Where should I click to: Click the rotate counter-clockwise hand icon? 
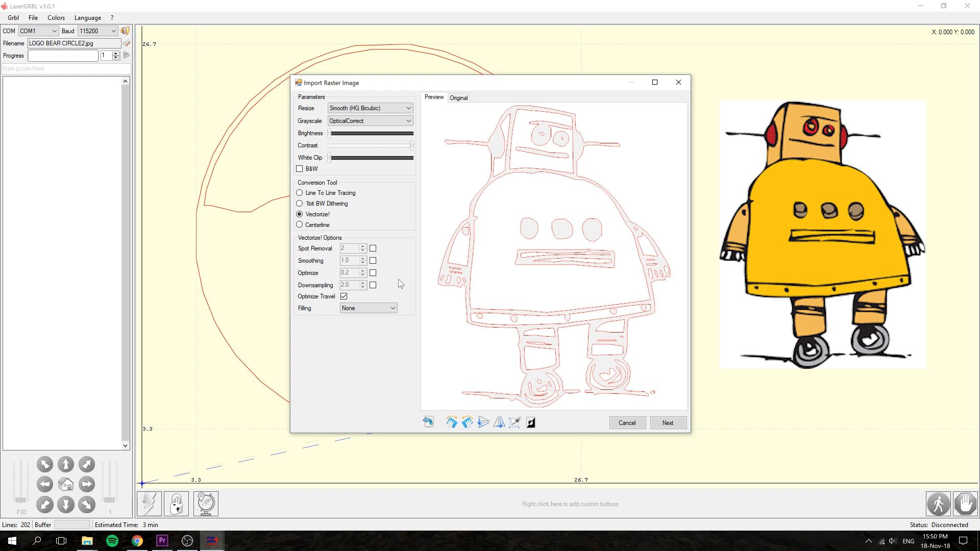pos(467,422)
